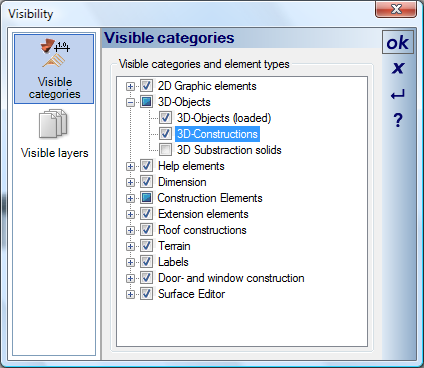Screen dimensions: 424x368
Task: Uncheck the Help elements checkbox
Action: point(146,166)
